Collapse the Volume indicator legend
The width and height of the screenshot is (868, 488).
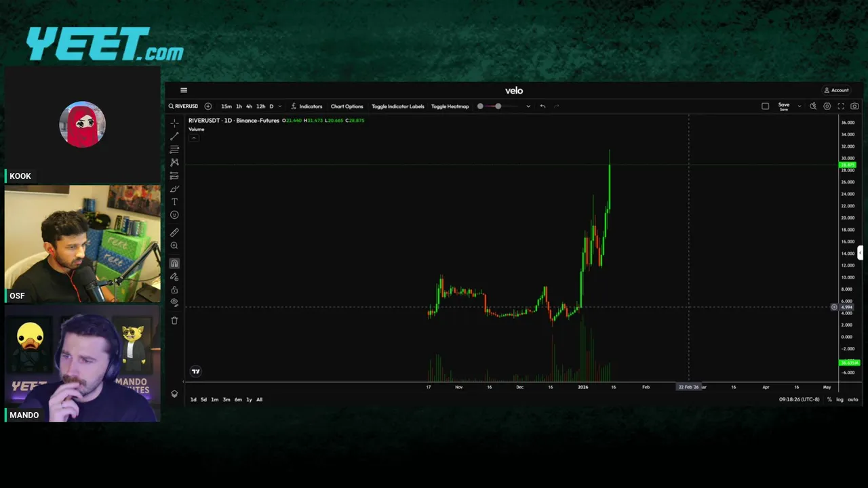tap(193, 138)
